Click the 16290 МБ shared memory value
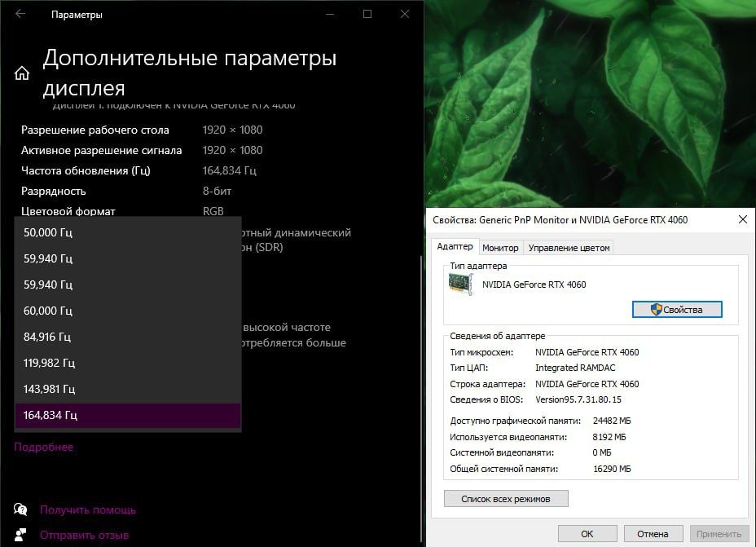The height and width of the screenshot is (547, 756). pos(612,469)
